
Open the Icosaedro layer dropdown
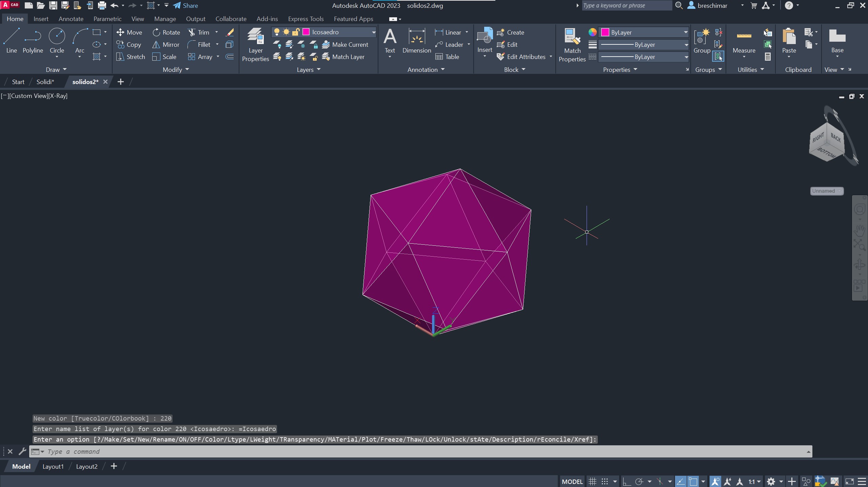point(373,32)
